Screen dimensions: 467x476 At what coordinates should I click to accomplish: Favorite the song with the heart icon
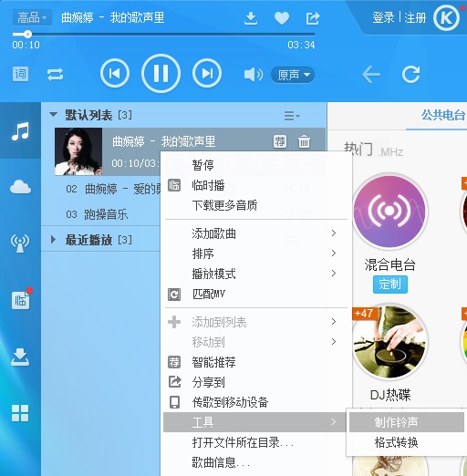[282, 18]
